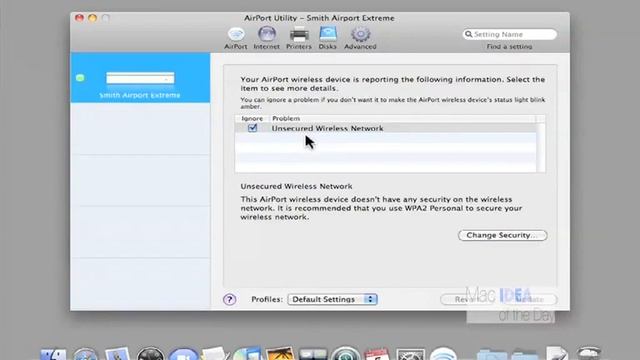Open System Preferences gear icon in the Dock
The image size is (640, 360).
tap(410, 354)
